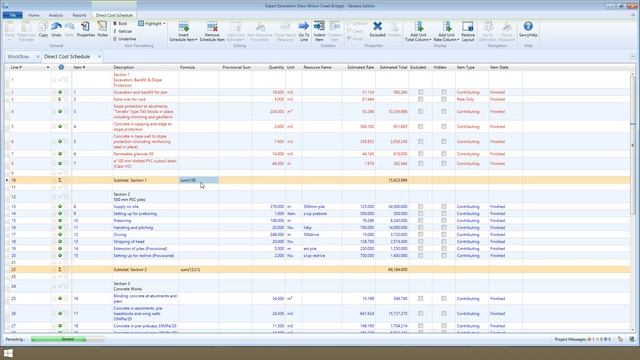Apply Underline item formatting

coord(124,39)
